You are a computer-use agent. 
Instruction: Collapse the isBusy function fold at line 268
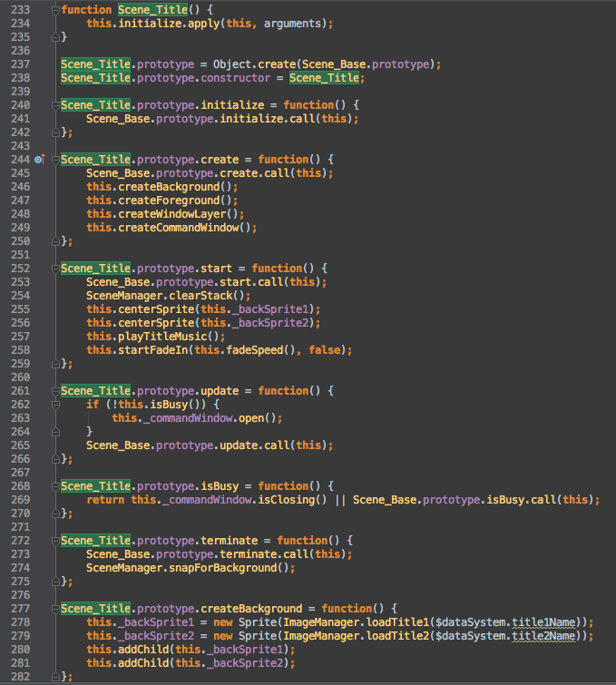[x=55, y=486]
